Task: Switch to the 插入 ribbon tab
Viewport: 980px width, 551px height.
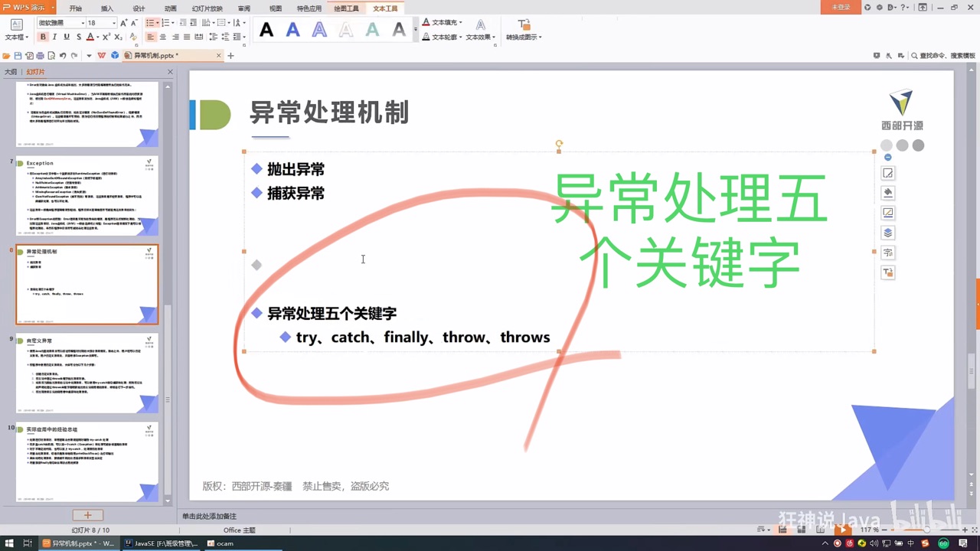Action: coord(106,8)
